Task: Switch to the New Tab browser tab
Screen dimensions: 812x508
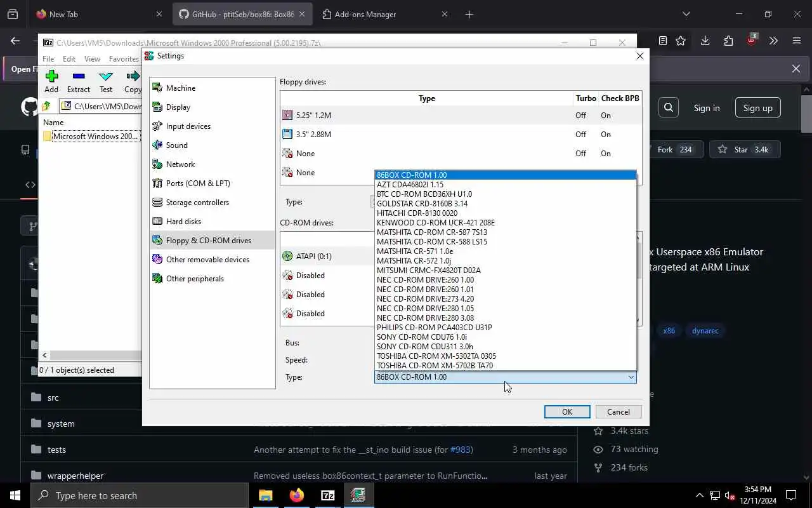Action: tap(98, 14)
